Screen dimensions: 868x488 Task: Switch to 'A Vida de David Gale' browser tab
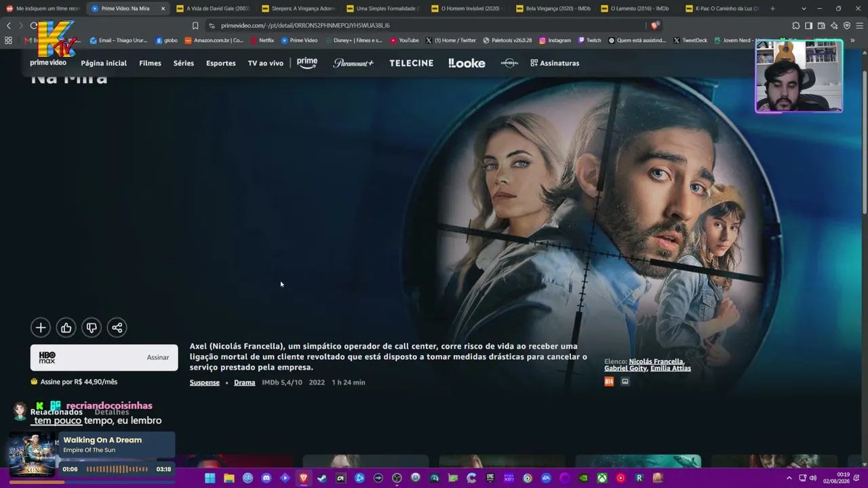tap(212, 9)
